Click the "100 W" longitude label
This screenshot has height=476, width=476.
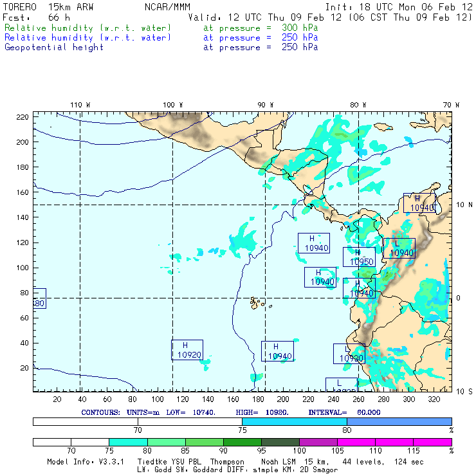click(173, 105)
